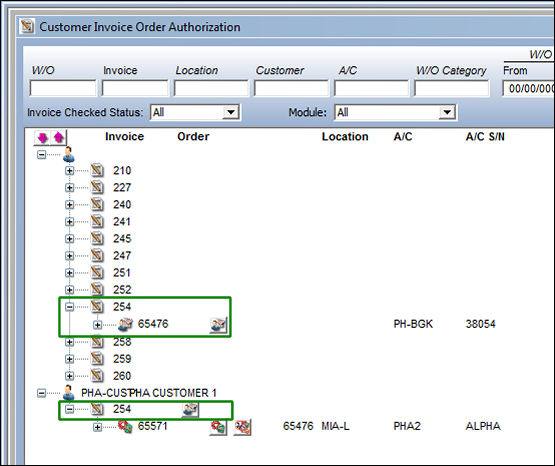Collapse the PHA-CUST customer node
The height and width of the screenshot is (466, 555).
tap(41, 393)
